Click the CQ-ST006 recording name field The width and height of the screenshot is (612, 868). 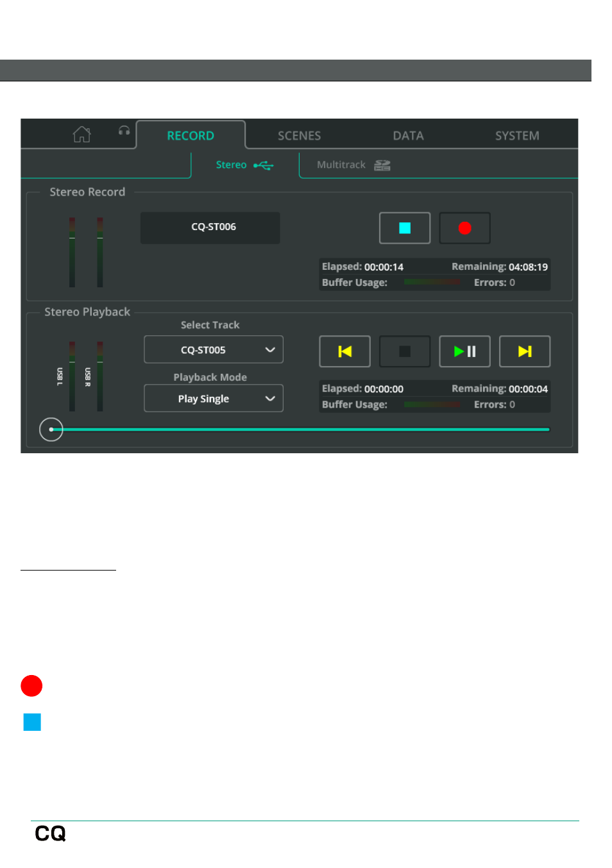[210, 228]
